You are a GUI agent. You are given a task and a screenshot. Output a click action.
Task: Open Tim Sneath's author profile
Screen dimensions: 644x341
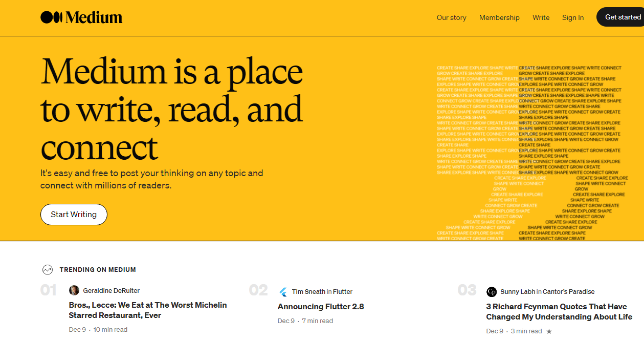pos(308,292)
